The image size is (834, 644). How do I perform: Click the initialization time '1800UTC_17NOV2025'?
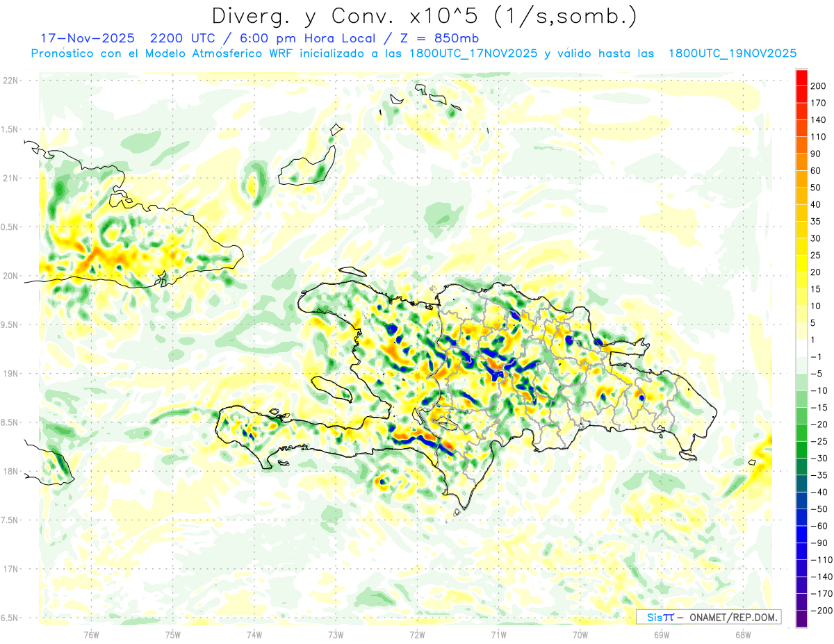(473, 53)
